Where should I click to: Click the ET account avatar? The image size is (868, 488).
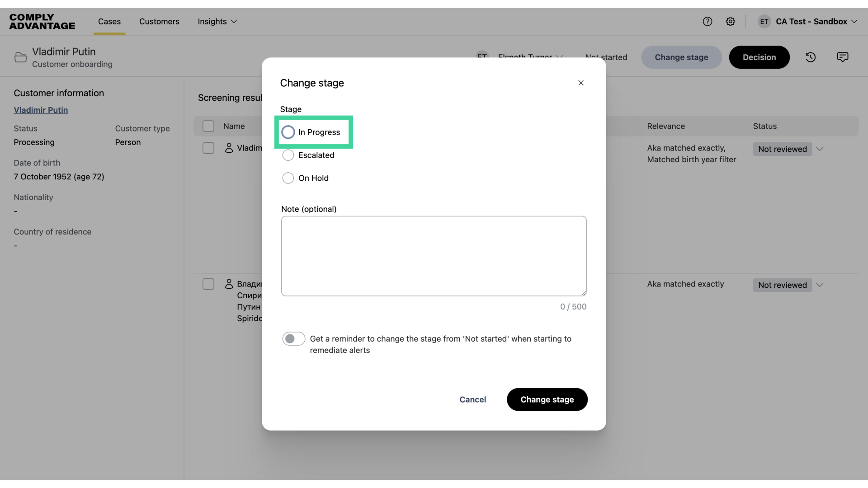click(764, 21)
